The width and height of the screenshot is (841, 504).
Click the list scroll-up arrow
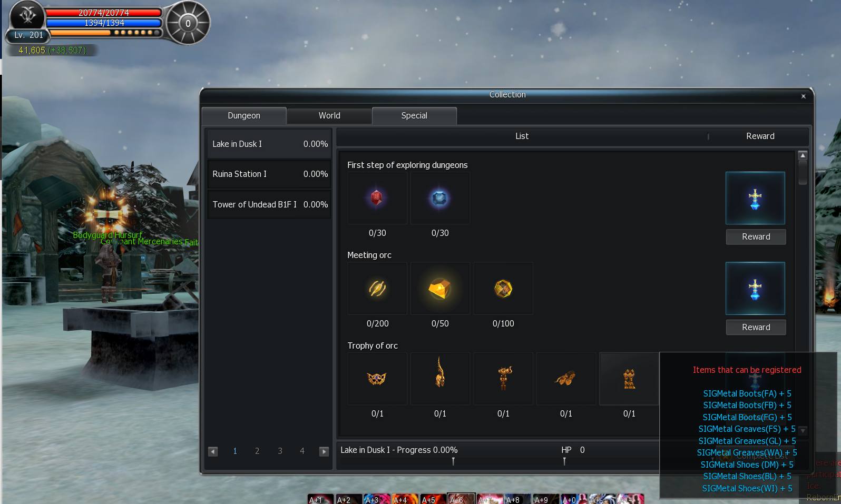click(803, 155)
